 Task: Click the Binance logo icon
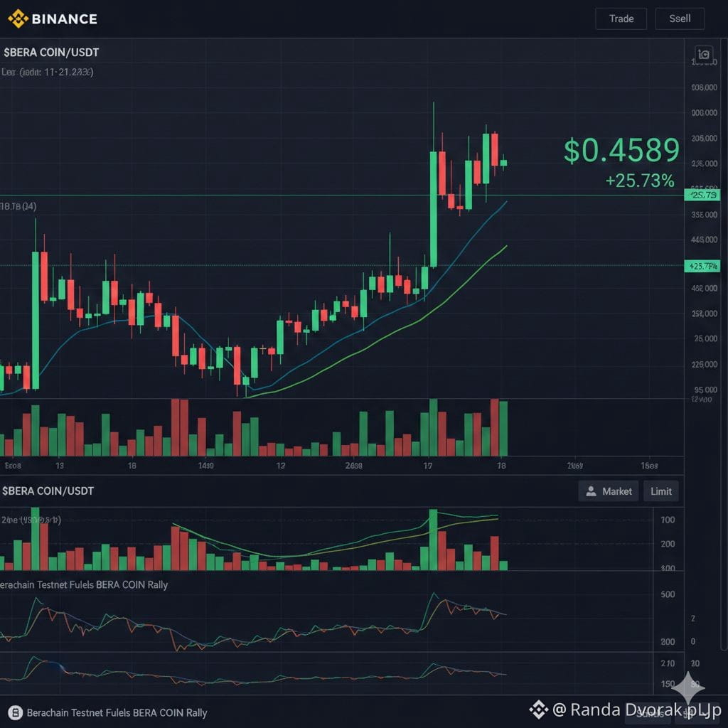coord(18,18)
